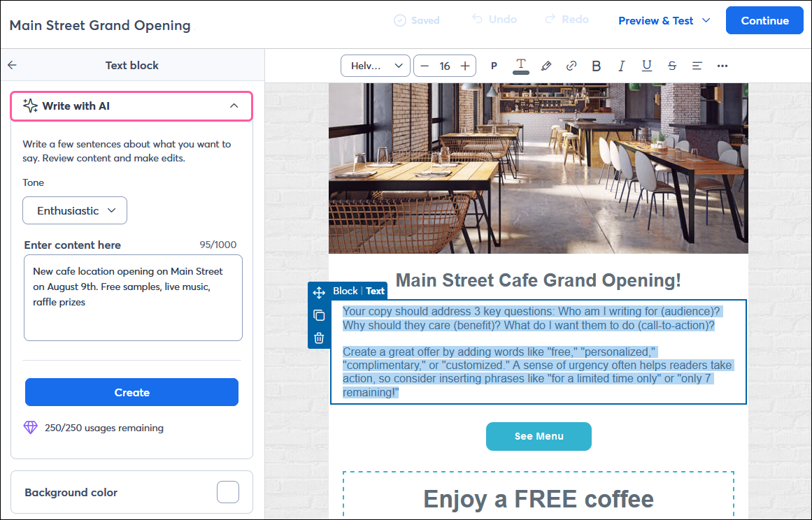Open the Background color picker
The height and width of the screenshot is (520, 812).
pos(227,492)
